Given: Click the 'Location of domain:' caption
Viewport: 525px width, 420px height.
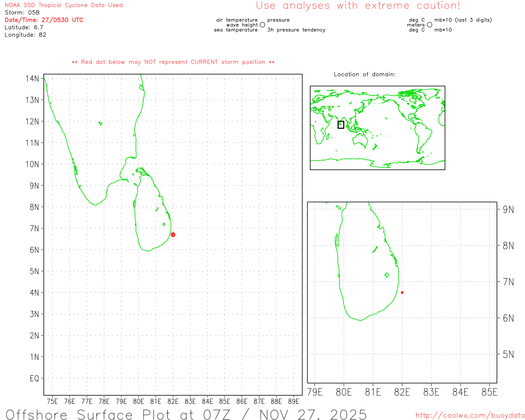Looking at the screenshot, I should [364, 74].
